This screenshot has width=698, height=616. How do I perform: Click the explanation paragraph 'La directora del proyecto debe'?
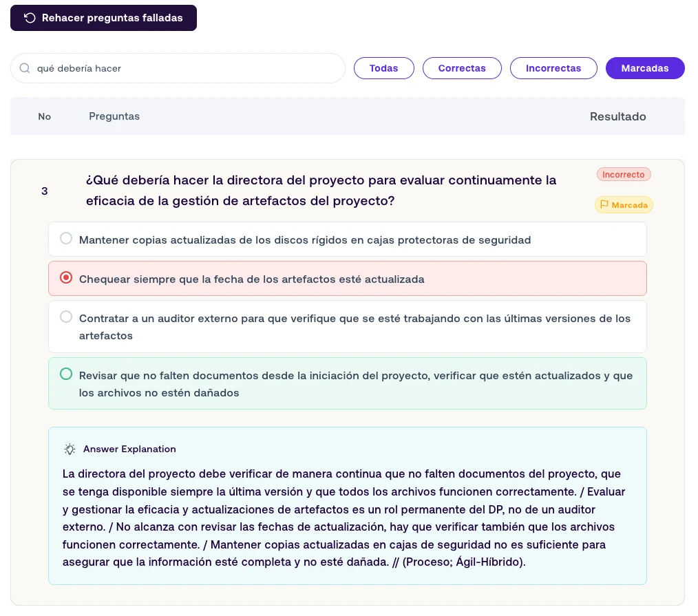[343, 518]
